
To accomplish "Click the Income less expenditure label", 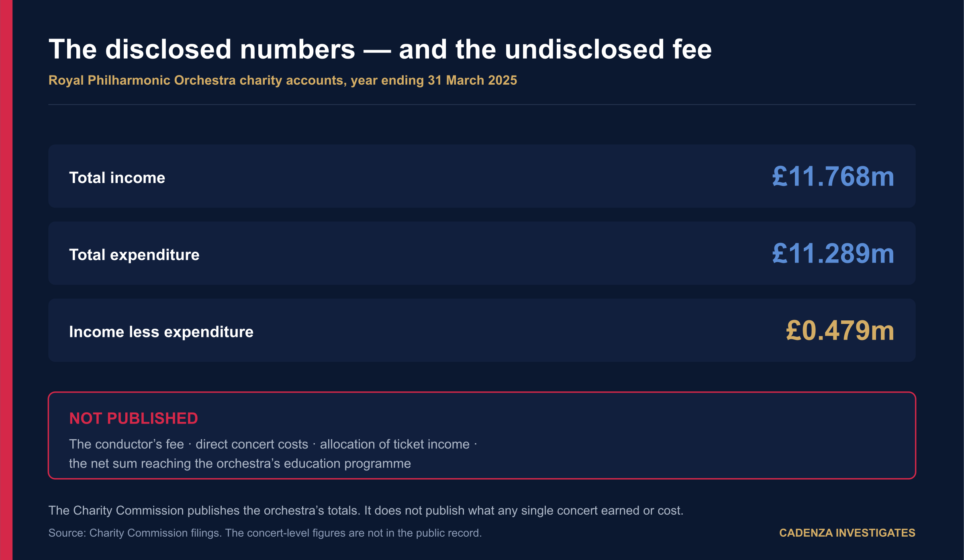I will (161, 332).
